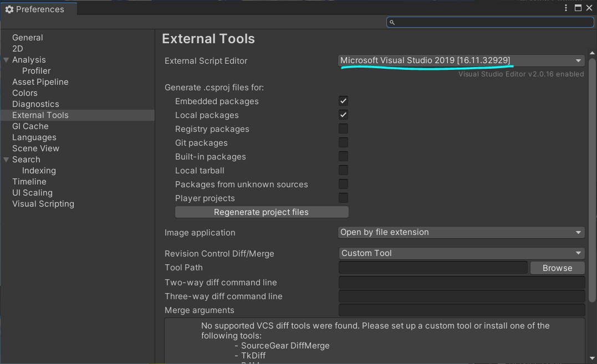Collapse the Search tree arrow
Screen dimensions: 597x364
[x=6, y=160]
